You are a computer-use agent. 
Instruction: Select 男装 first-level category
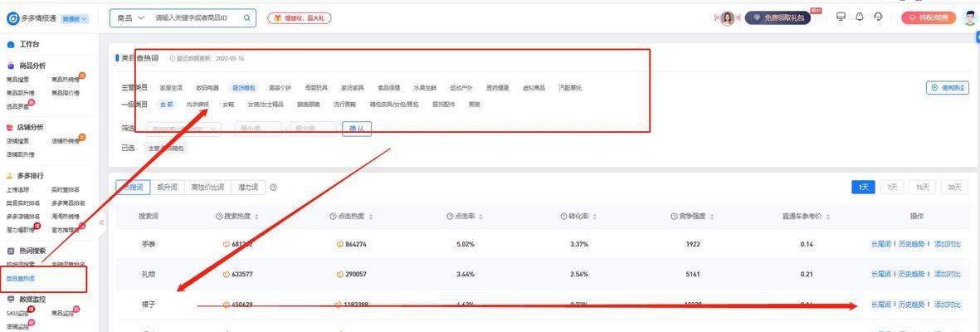(475, 105)
